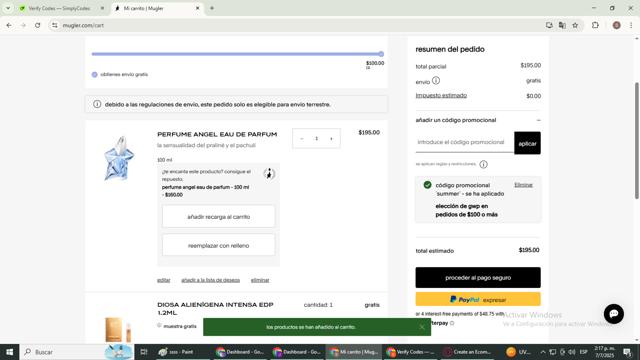Close the Mi carrito Mugler tab
This screenshot has height=360, width=640.
click(x=198, y=8)
